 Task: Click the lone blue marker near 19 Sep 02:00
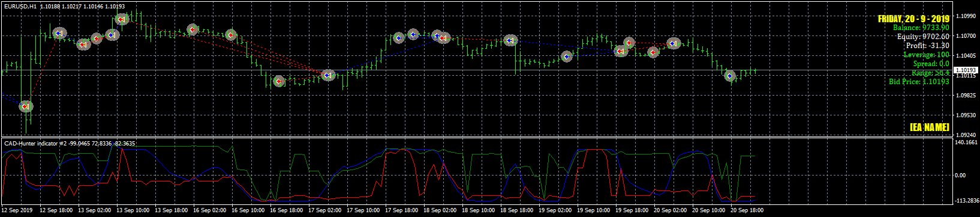click(567, 57)
